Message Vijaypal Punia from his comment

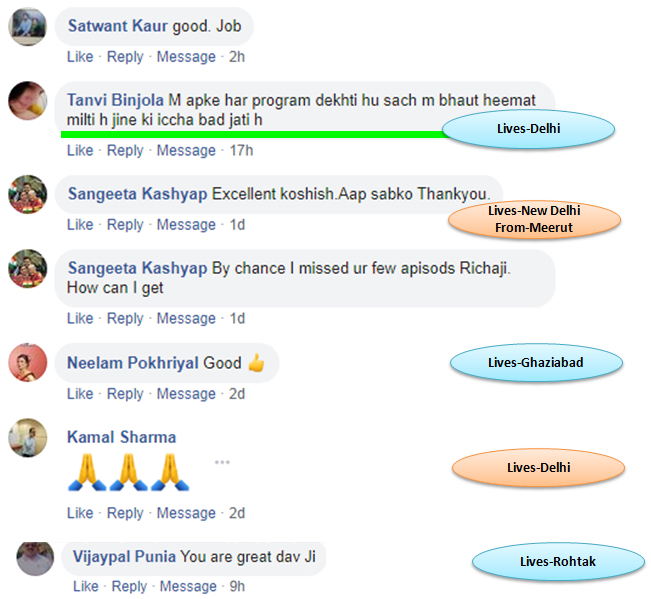click(188, 586)
